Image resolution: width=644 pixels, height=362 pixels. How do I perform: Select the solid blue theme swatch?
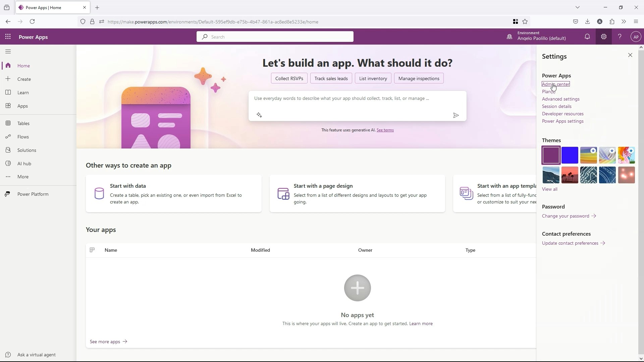570,155
